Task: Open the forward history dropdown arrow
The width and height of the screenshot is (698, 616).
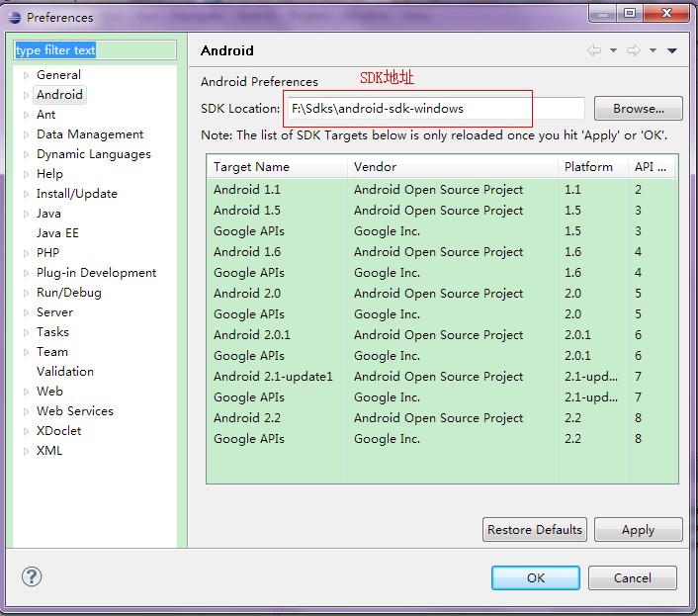Action: (654, 50)
